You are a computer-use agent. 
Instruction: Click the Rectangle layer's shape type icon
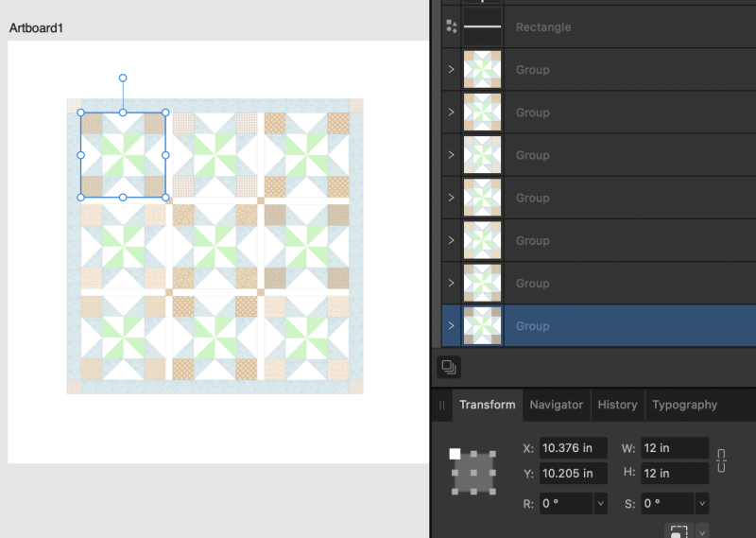[x=451, y=26]
